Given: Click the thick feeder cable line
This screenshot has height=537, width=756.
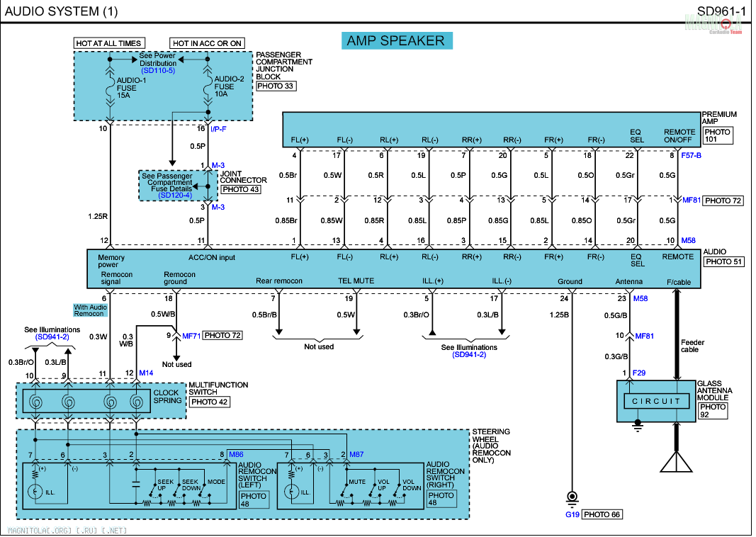Looking at the screenshot, I should 677,333.
